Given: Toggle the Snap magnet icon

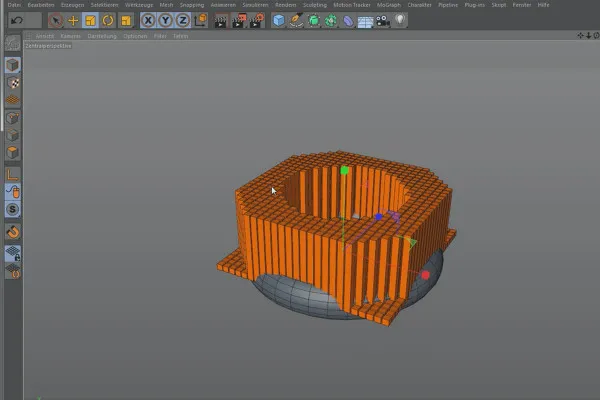Looking at the screenshot, I should coord(13,232).
